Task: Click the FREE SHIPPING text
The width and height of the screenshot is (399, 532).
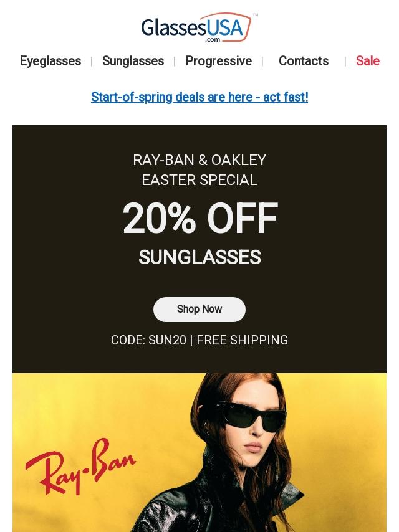Action: coord(243,340)
